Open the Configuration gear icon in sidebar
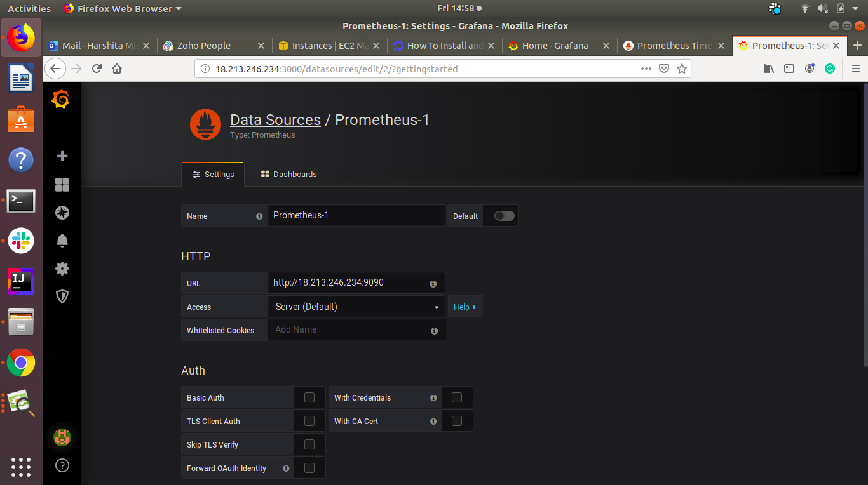This screenshot has height=485, width=868. (62, 269)
